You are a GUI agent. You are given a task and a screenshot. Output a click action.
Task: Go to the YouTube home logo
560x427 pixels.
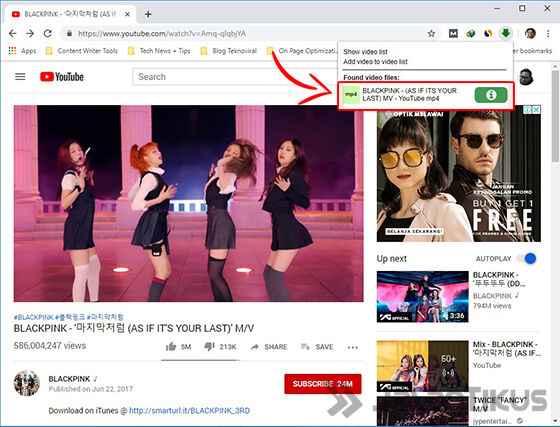click(62, 76)
